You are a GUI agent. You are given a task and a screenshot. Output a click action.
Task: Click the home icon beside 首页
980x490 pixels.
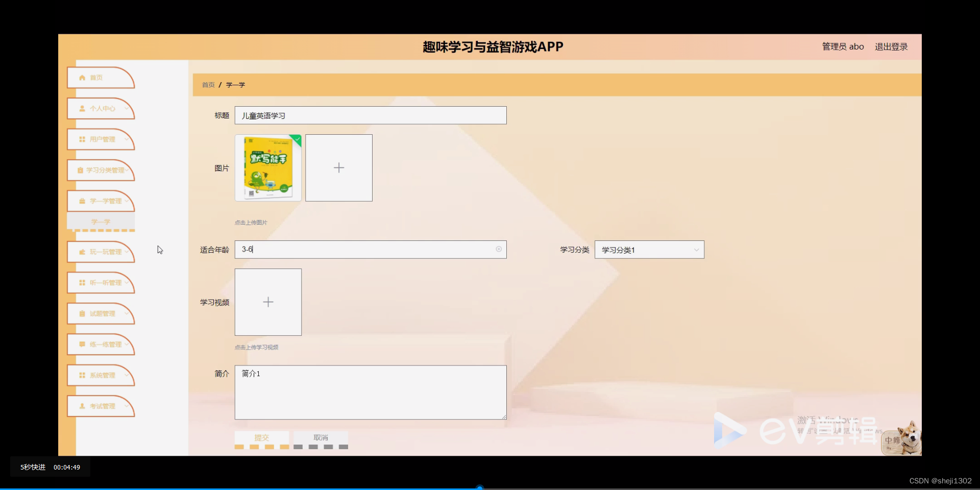(82, 78)
